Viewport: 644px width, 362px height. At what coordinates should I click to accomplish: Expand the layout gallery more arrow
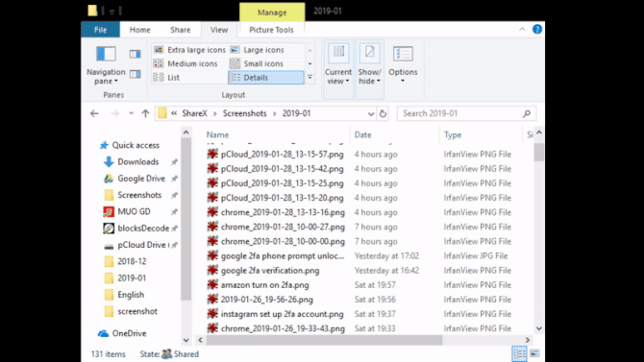tap(310, 77)
